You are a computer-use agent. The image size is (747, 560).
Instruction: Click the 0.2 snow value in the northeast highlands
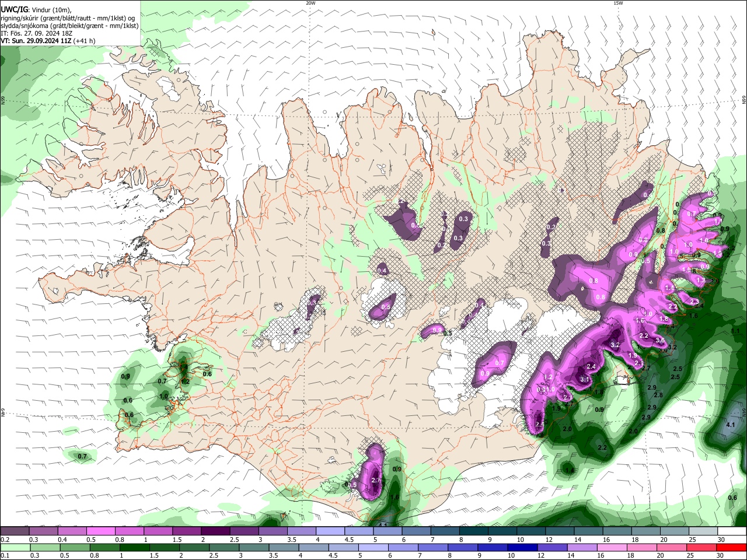pos(551,227)
